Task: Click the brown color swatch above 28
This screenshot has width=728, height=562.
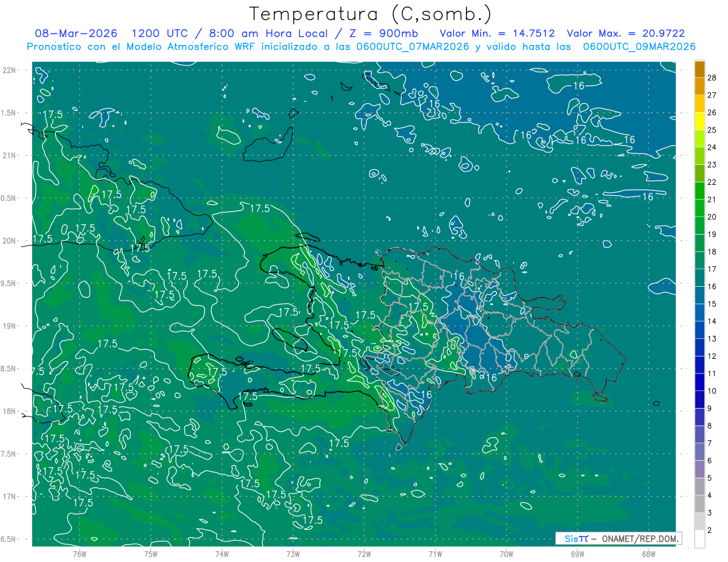Action: click(699, 69)
